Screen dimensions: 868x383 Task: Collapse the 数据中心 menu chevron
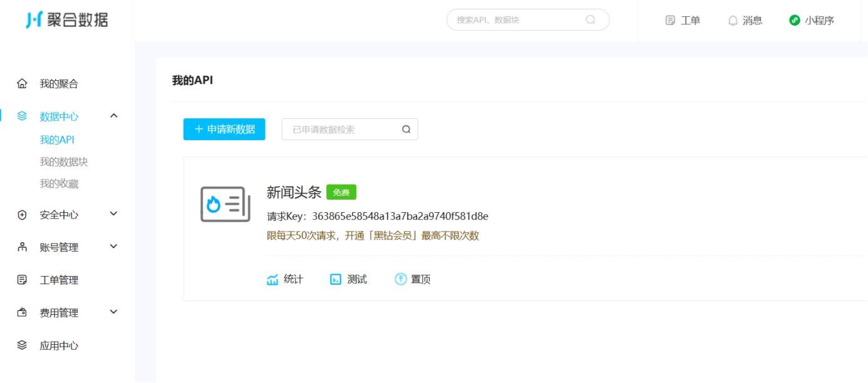(114, 115)
